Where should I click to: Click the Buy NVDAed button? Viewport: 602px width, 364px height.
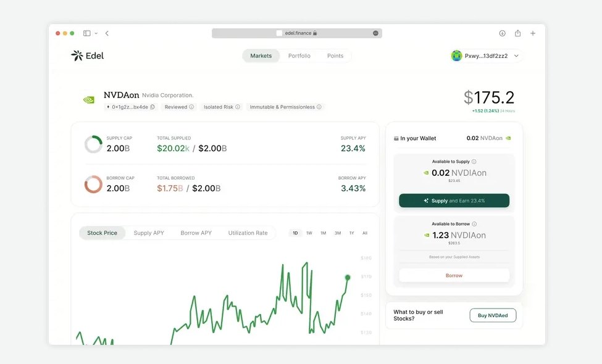[x=493, y=315]
